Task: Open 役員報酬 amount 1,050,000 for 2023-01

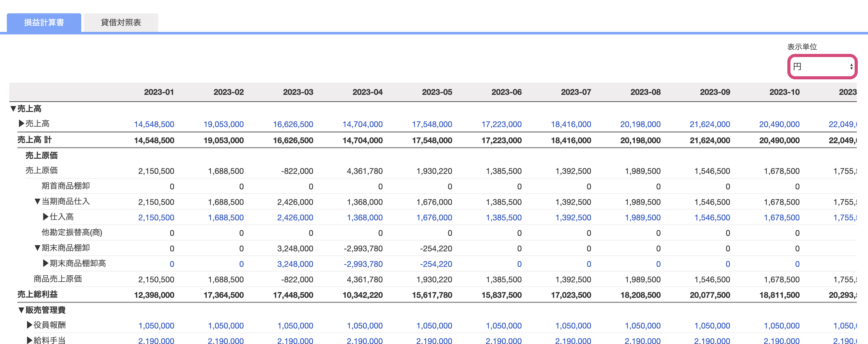Action: pyautogui.click(x=156, y=325)
